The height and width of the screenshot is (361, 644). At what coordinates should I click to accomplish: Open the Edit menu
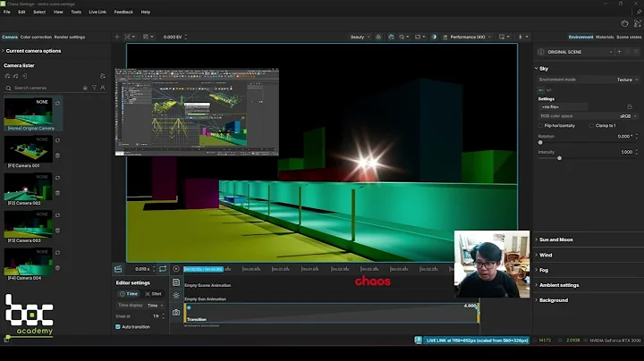coord(21,12)
